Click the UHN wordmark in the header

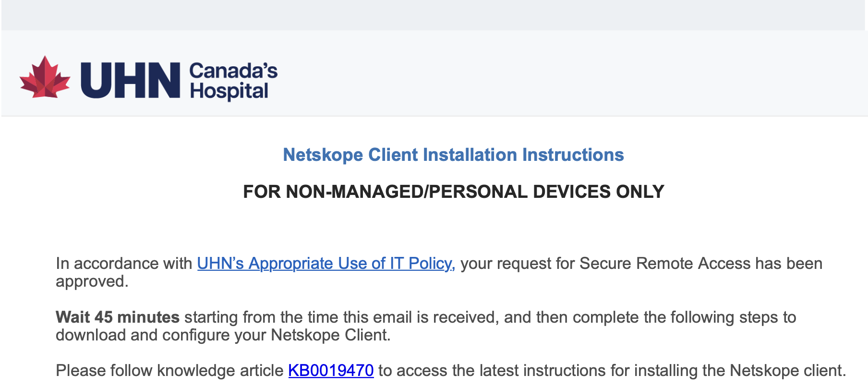point(130,81)
